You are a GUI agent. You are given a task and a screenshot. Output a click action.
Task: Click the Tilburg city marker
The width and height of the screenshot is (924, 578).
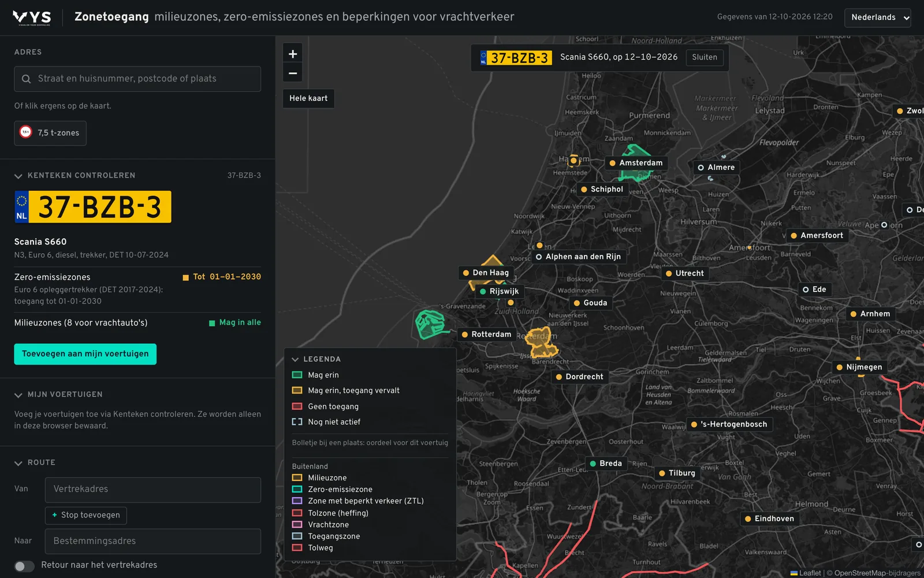point(677,473)
